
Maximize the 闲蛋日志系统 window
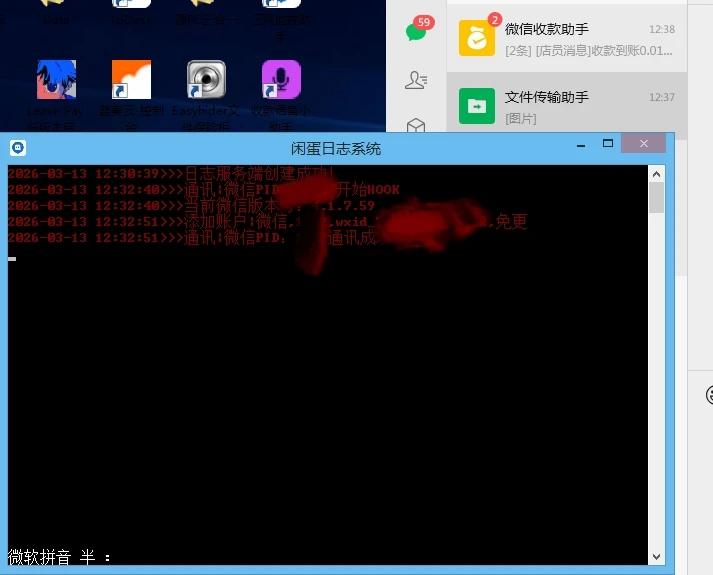point(612,146)
